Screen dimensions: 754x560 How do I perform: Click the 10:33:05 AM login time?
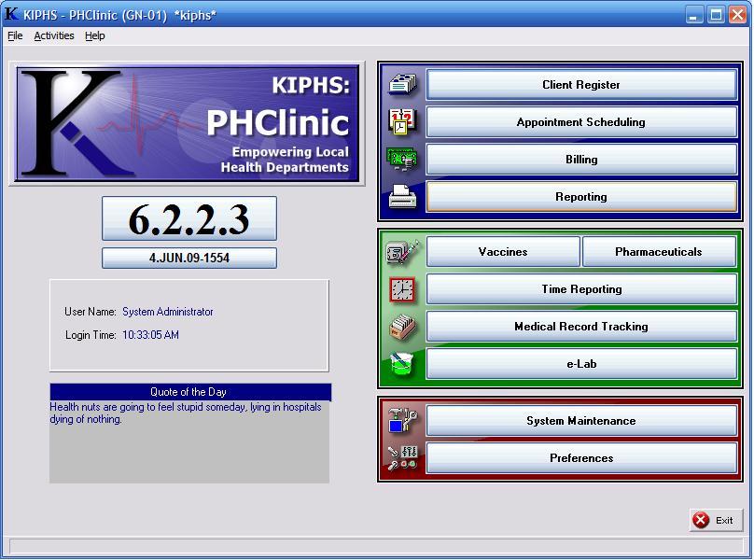pos(150,335)
